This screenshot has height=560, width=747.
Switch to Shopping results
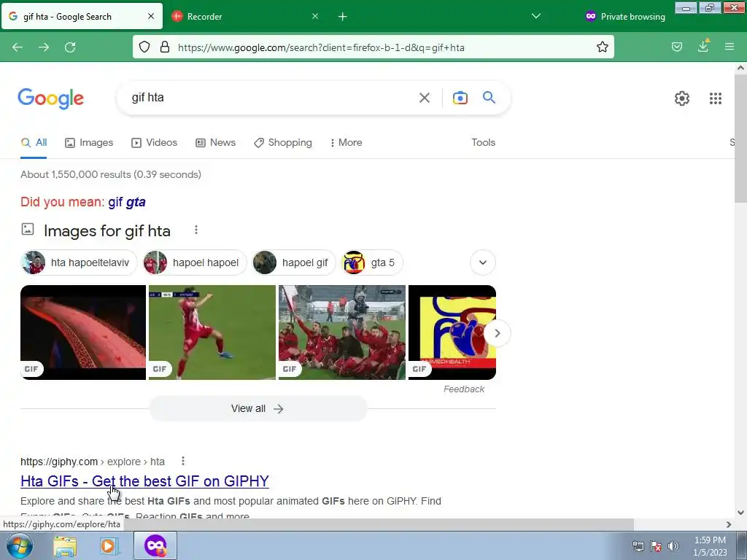pyautogui.click(x=283, y=142)
